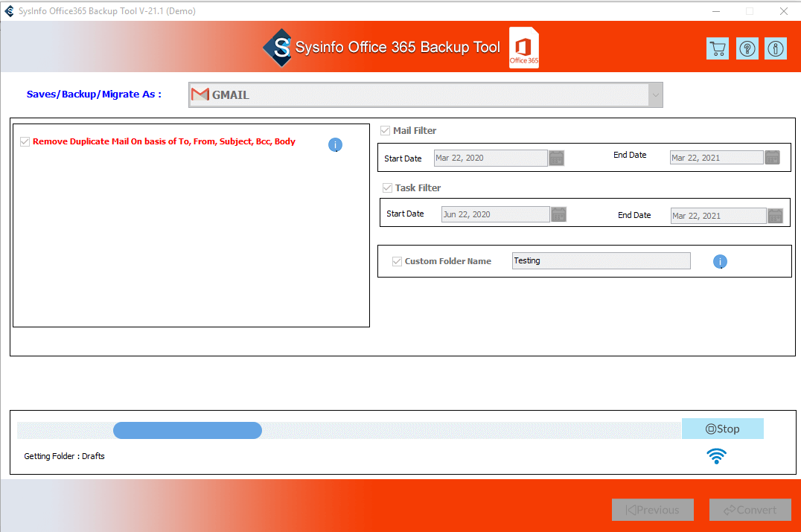Open the help question mark icon
This screenshot has width=801, height=532.
(747, 48)
